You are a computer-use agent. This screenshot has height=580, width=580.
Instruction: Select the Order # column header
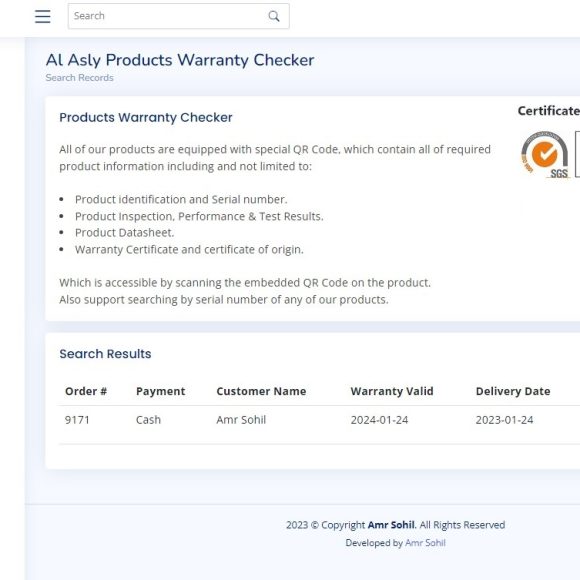[86, 391]
